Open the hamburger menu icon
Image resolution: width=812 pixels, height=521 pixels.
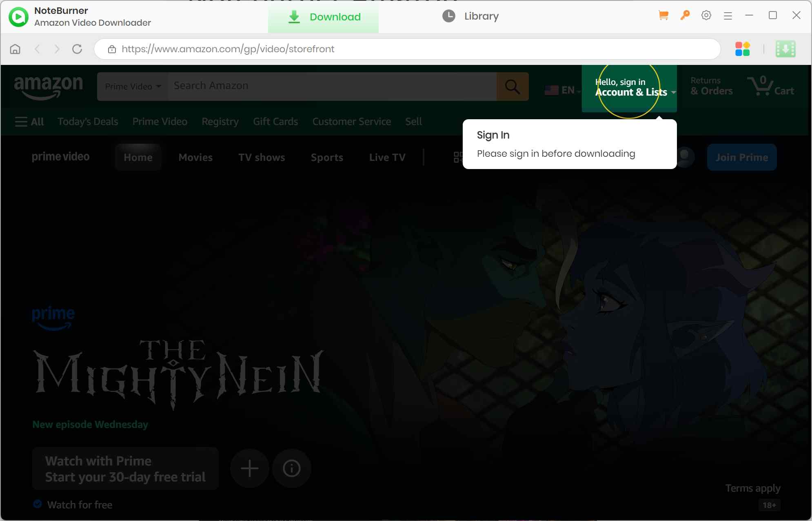point(728,15)
